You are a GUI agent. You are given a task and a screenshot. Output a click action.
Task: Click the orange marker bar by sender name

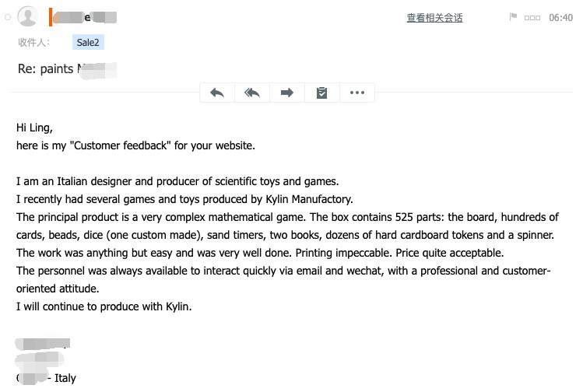pyautogui.click(x=51, y=17)
